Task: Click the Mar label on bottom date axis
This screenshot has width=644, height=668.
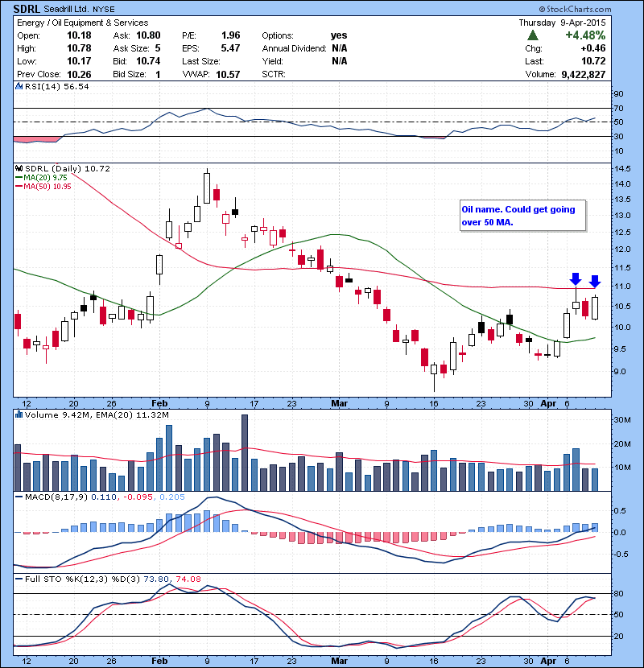Action: pos(340,662)
